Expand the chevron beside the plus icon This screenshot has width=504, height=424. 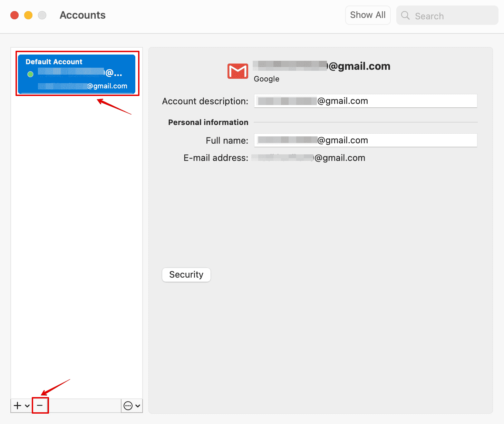27,406
